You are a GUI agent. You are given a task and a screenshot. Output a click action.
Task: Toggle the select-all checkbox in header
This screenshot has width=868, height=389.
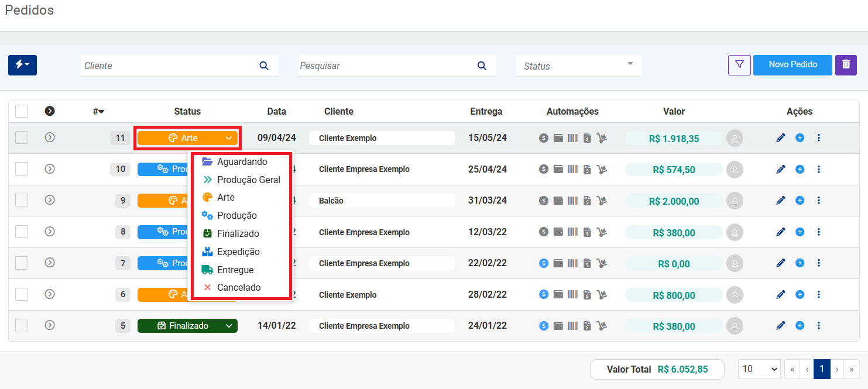(22, 111)
